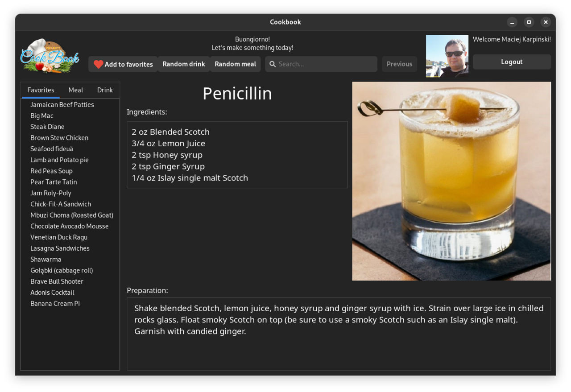Switch to the Drink tab
The image size is (571, 392).
[x=105, y=90]
